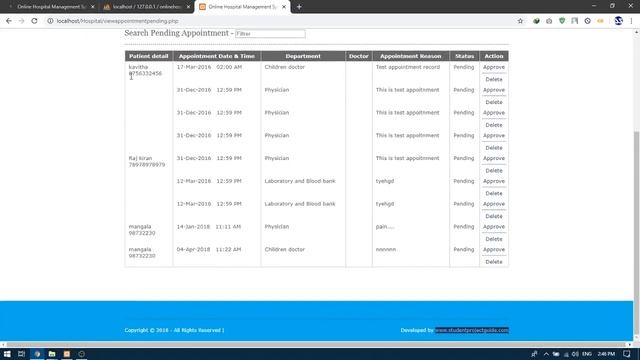
Task: Approve the 17-Mar-2016 Children doctor appointment
Action: click(x=493, y=67)
